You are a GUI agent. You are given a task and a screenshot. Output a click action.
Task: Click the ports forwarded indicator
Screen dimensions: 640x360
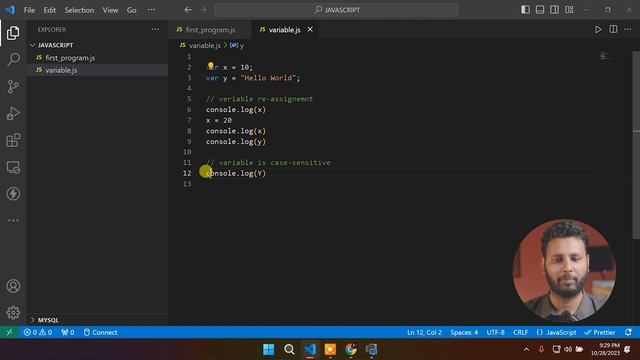click(68, 332)
